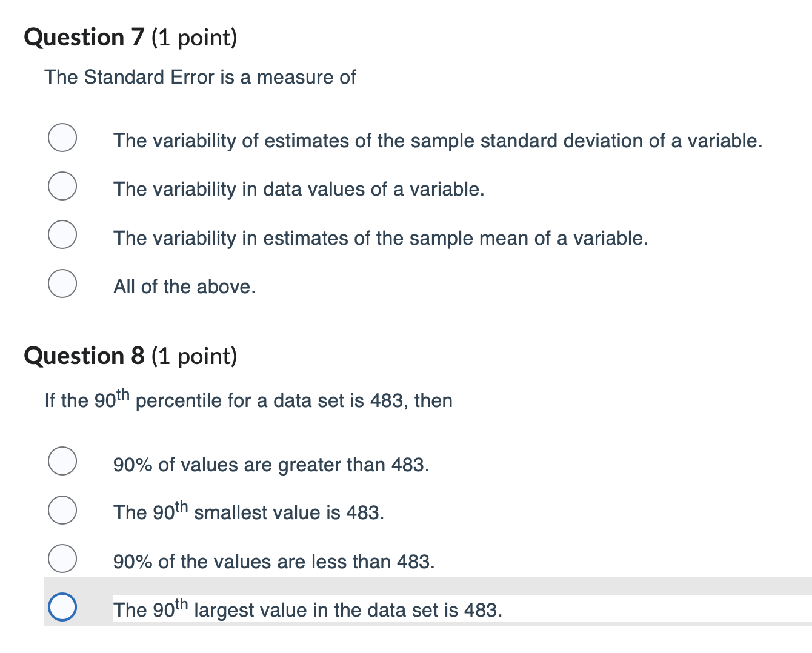Click the answer text 'The 90th smallest value is 483'
Screen dimensions: 812x653
[x=248, y=511]
